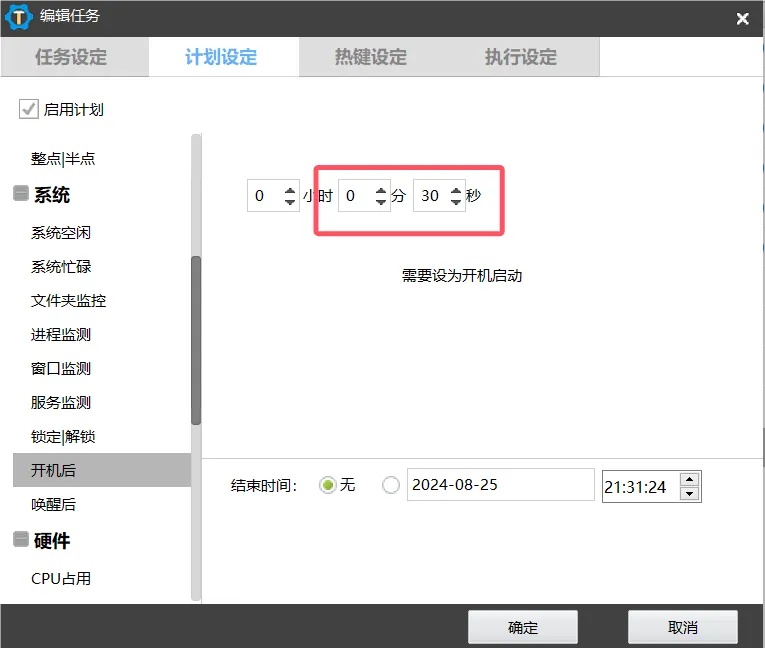765x648 pixels.
Task: Choose the 系统空闲 trigger
Action: click(61, 232)
